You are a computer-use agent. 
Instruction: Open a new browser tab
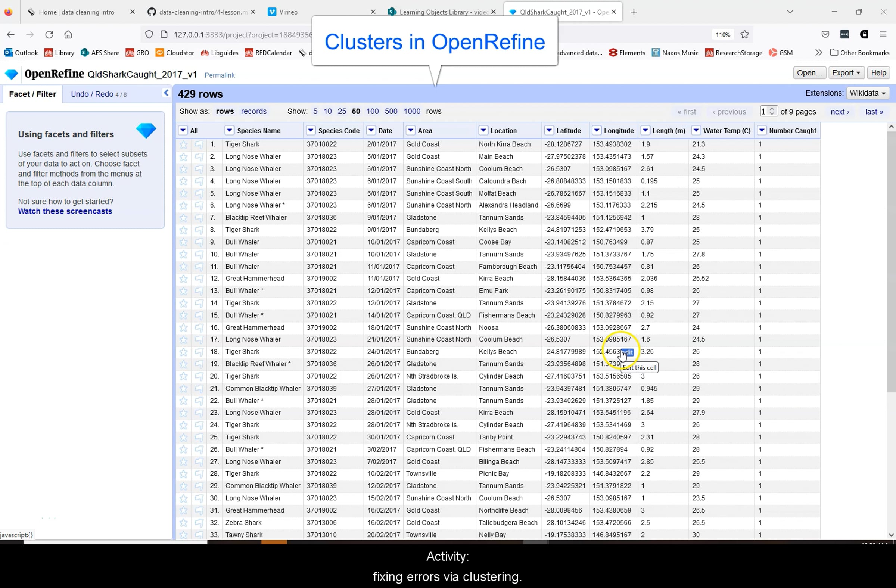(634, 12)
